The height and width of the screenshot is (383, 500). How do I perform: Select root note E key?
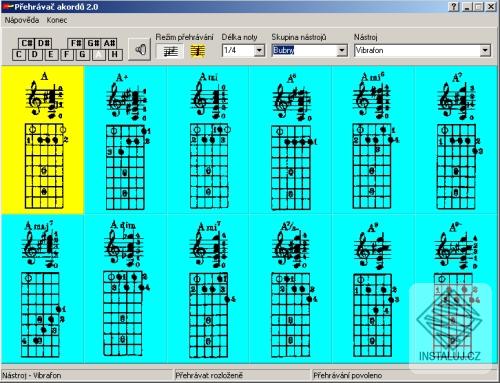click(x=51, y=54)
